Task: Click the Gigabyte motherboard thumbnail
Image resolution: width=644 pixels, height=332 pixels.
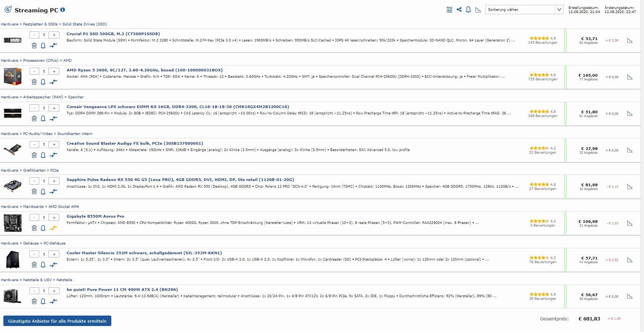Action: 13,223
